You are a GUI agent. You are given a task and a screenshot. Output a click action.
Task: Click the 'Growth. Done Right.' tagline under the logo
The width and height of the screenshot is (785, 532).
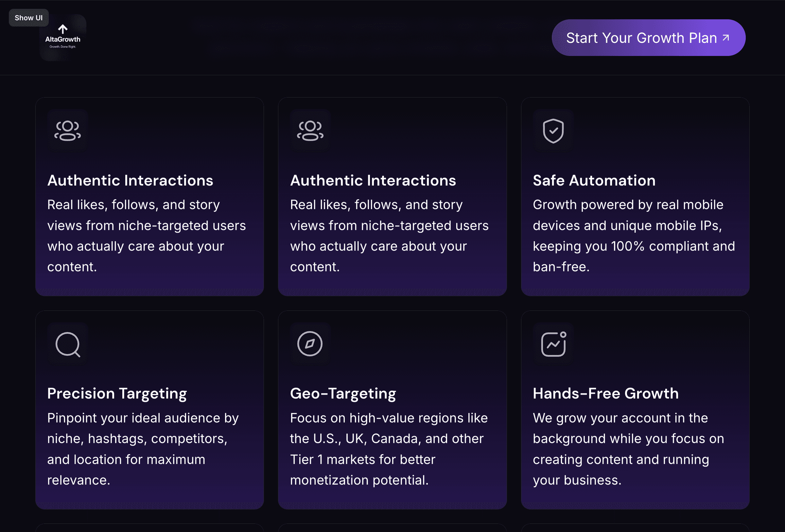click(x=63, y=47)
